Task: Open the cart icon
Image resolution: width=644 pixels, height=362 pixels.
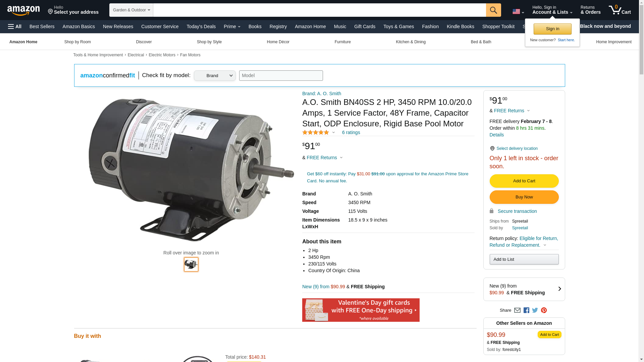Action: [620, 10]
